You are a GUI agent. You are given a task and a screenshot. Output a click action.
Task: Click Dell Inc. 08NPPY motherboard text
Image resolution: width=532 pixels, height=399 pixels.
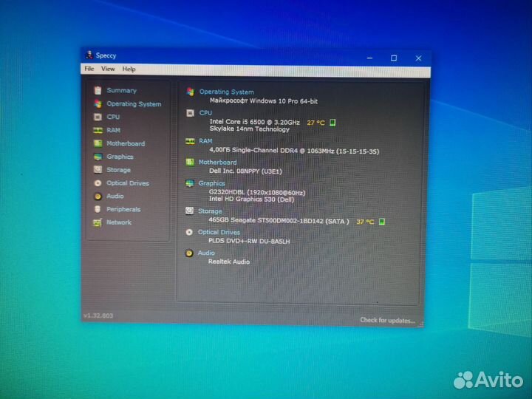coord(245,171)
